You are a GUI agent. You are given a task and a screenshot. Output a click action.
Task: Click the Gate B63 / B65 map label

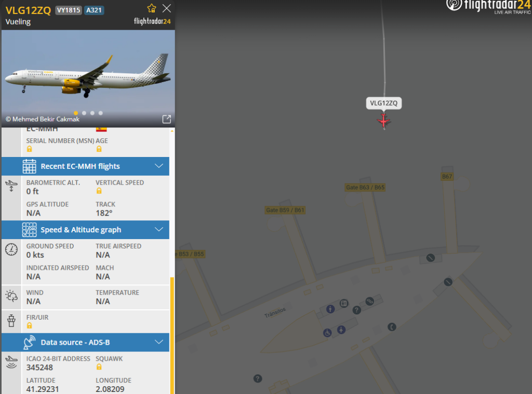tap(365, 187)
